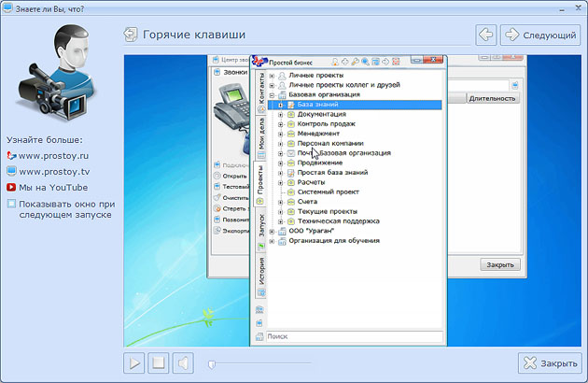Click the person icon of Личные проекты
This screenshot has height=383, width=588.
click(x=282, y=76)
